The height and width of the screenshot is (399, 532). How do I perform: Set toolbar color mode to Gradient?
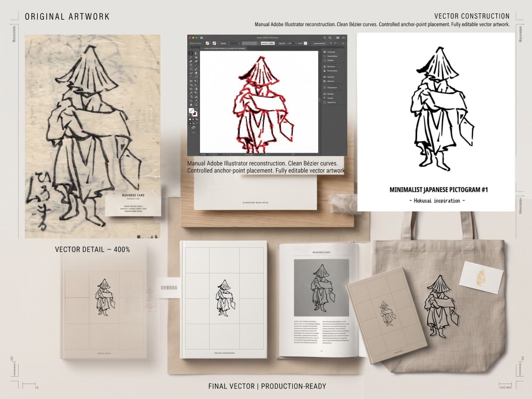[194, 119]
